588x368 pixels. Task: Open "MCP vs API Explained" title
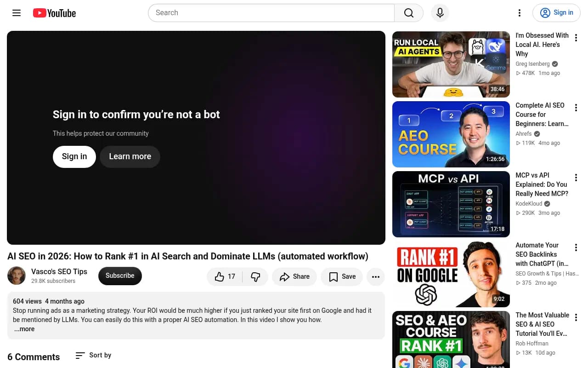point(542,184)
